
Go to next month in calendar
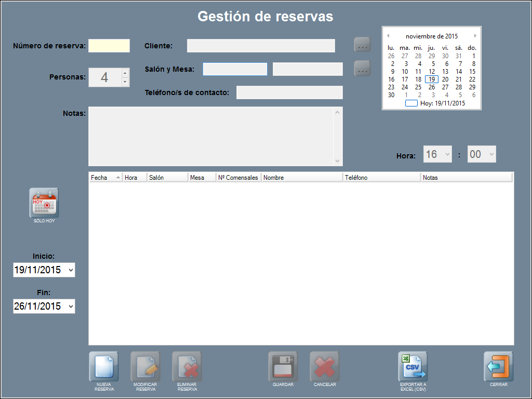pos(475,36)
